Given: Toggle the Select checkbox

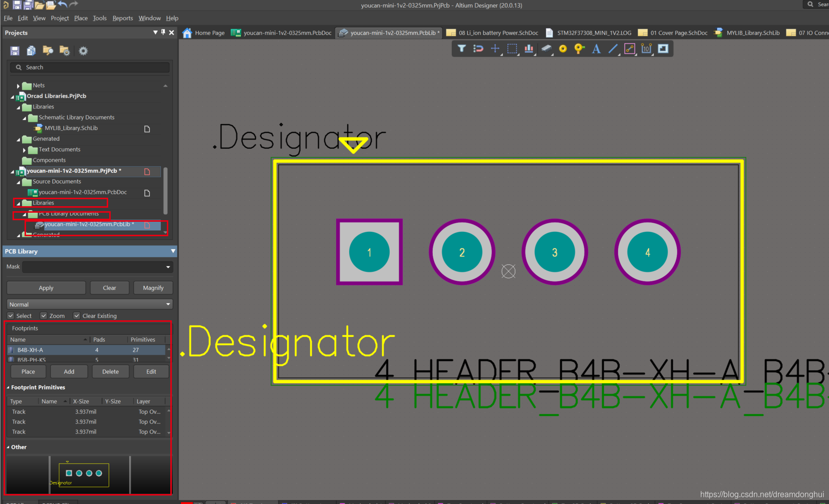Looking at the screenshot, I should pyautogui.click(x=11, y=316).
